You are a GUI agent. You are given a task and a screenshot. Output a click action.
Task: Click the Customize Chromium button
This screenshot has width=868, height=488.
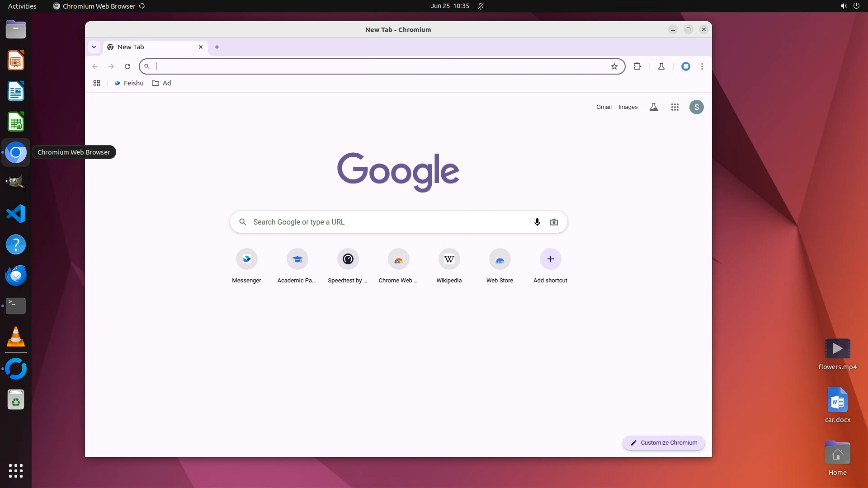[664, 443]
